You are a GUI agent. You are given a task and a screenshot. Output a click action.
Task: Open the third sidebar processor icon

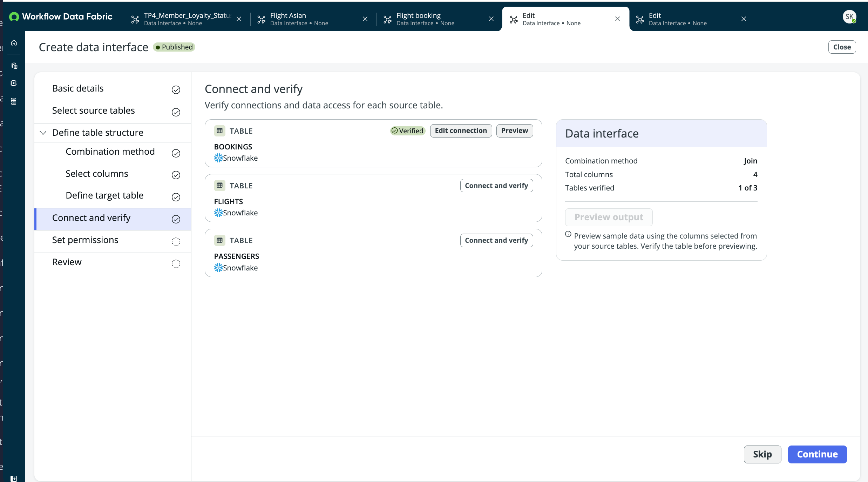point(14,83)
